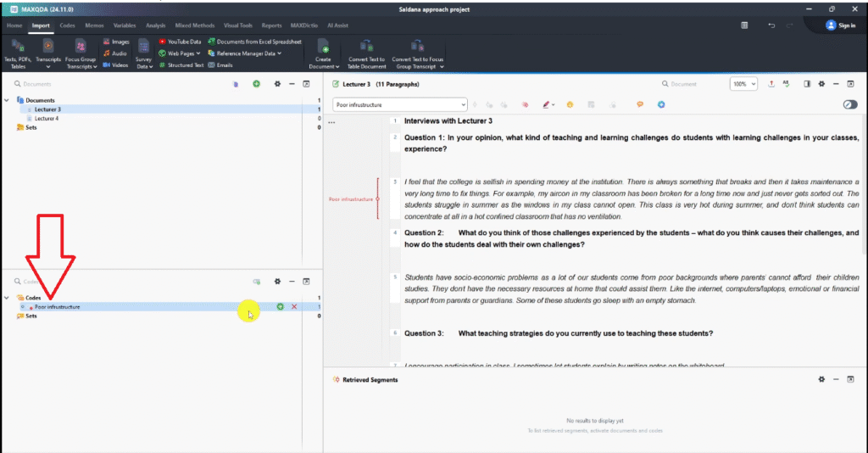
Task: Open the code selection dropdown showing Poor infrustructure
Action: point(464,104)
